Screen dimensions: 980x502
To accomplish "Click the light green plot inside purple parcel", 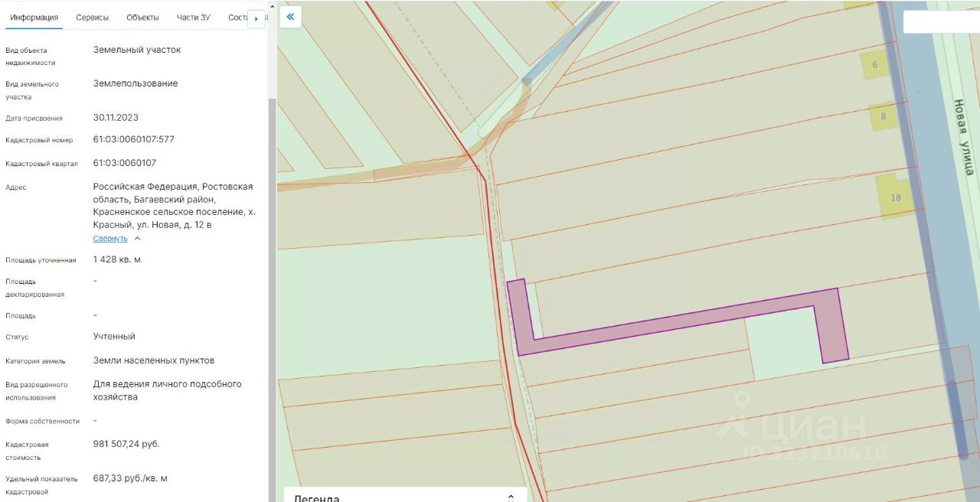I will point(781,341).
